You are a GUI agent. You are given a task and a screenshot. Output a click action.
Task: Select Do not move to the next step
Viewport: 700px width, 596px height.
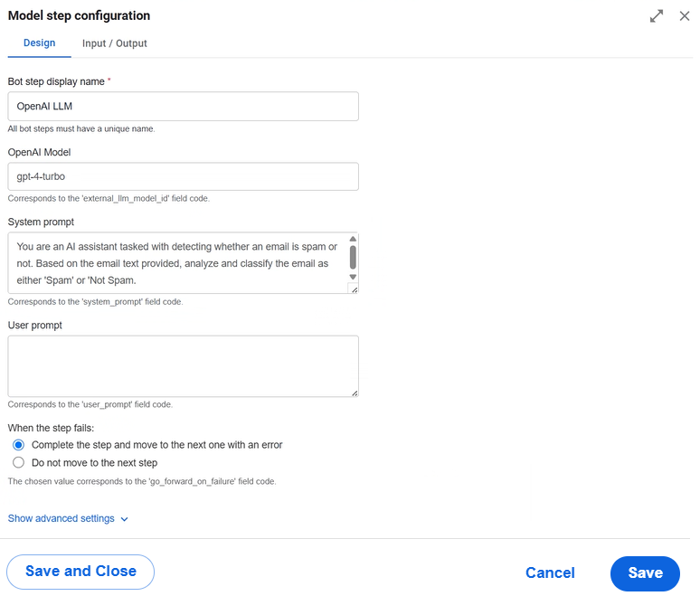tap(18, 462)
